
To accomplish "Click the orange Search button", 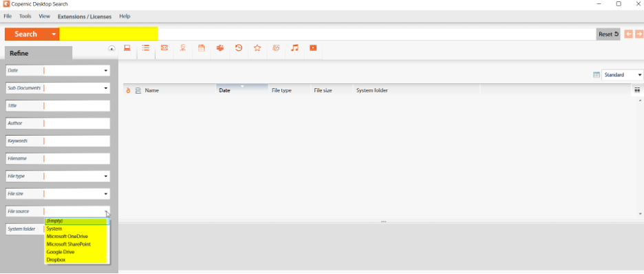I will click(x=27, y=34).
